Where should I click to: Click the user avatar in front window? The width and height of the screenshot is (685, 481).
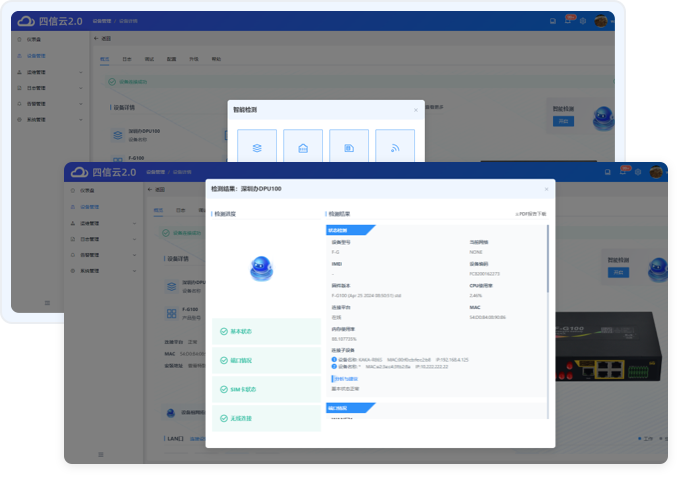click(656, 172)
